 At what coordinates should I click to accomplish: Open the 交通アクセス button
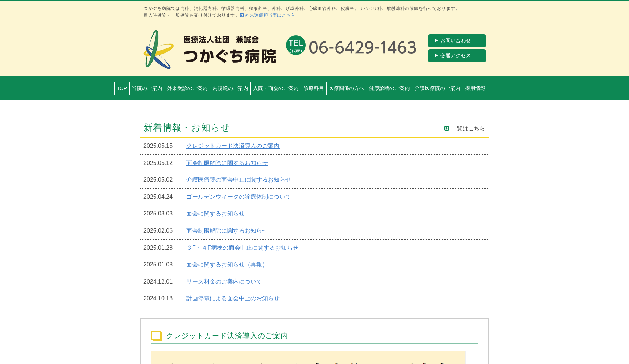[x=457, y=55]
